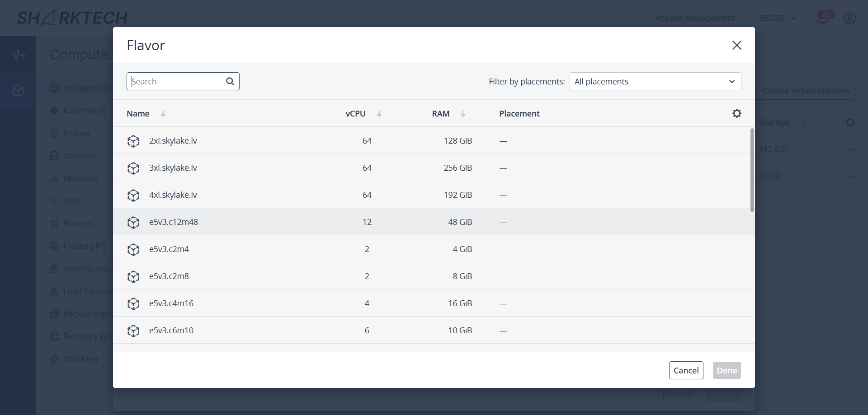Close the Flavor dialog with X
The height and width of the screenshot is (415, 868).
(737, 45)
